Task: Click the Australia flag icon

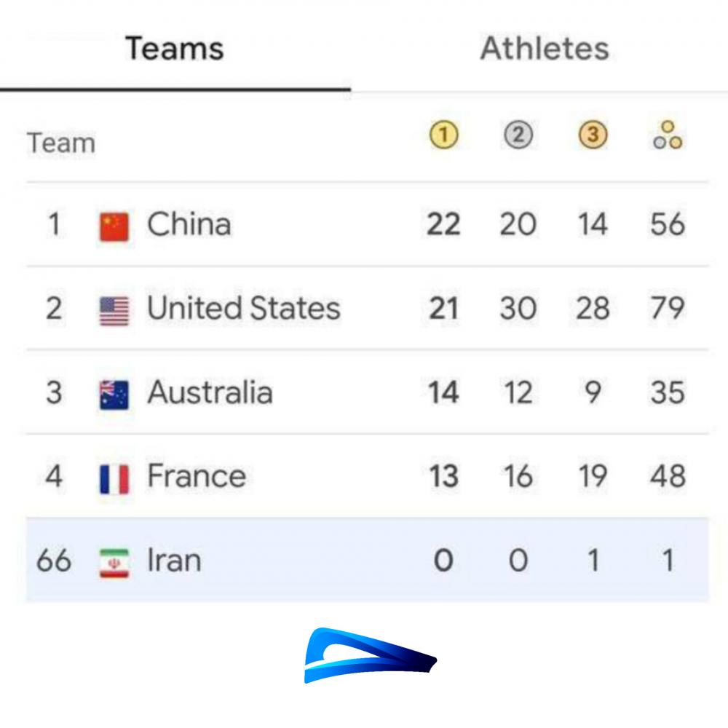Action: click(x=114, y=395)
